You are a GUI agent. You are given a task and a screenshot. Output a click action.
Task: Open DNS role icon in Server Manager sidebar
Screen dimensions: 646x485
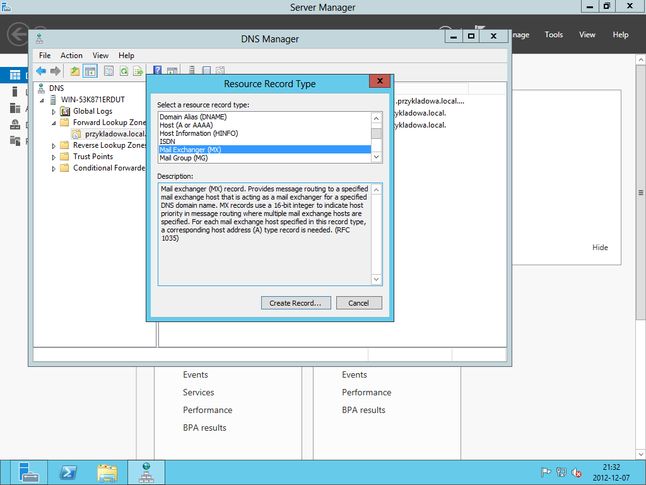15,124
